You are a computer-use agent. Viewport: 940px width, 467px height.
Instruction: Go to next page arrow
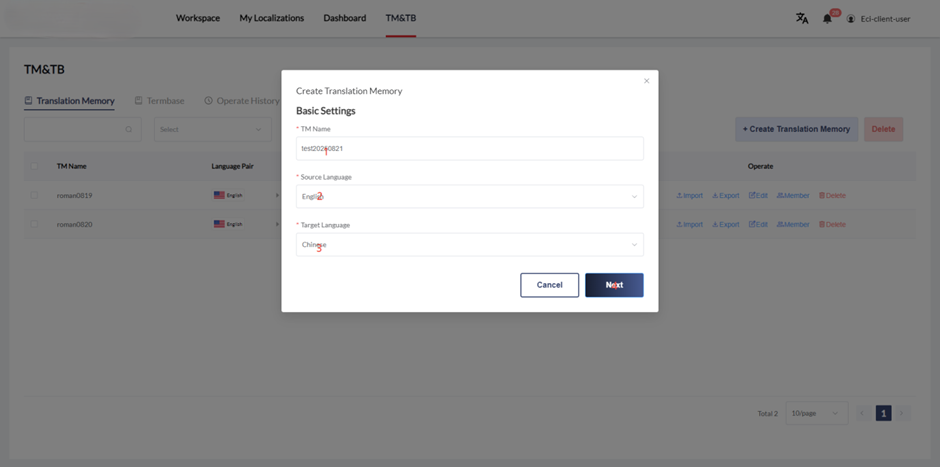(x=901, y=413)
